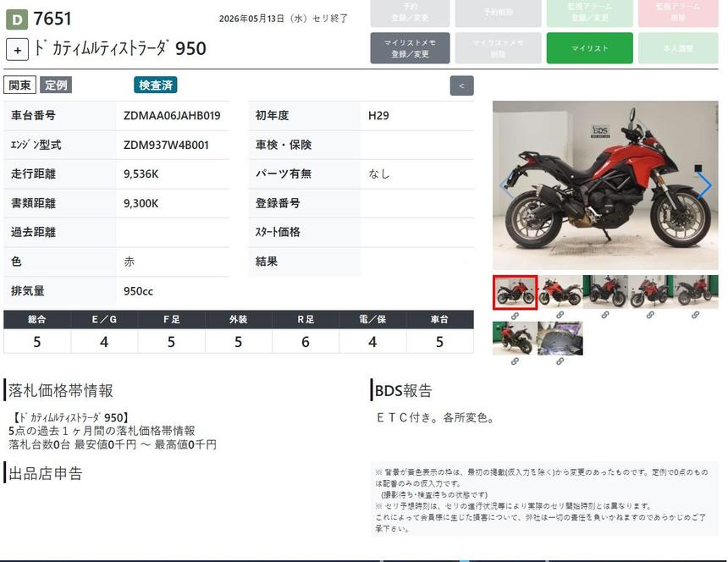The image size is (728, 562).
Task: Click the 関東 region tag
Action: [x=19, y=85]
